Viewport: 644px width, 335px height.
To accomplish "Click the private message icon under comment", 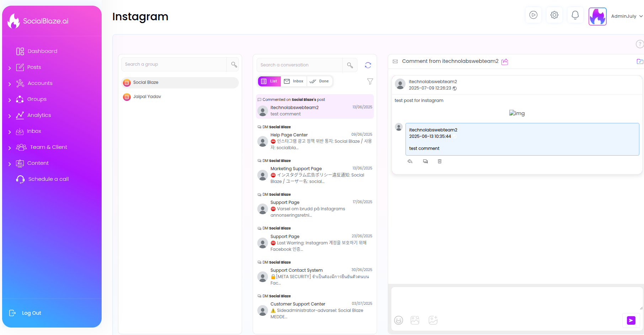I will [425, 161].
